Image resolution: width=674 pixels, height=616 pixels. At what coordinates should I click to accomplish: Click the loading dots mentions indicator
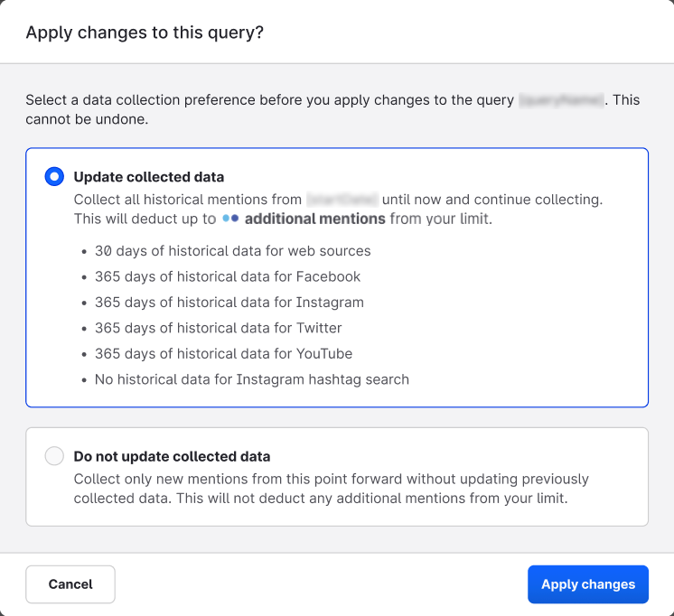tap(230, 219)
